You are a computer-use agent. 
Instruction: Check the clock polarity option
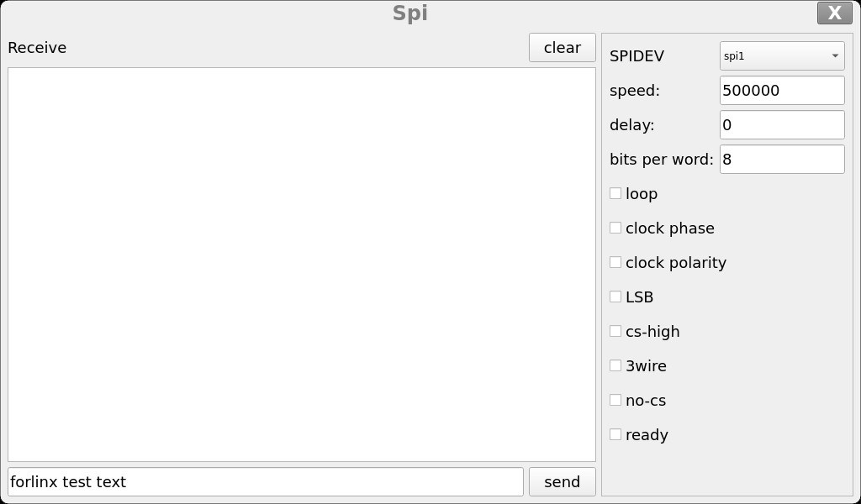point(615,263)
